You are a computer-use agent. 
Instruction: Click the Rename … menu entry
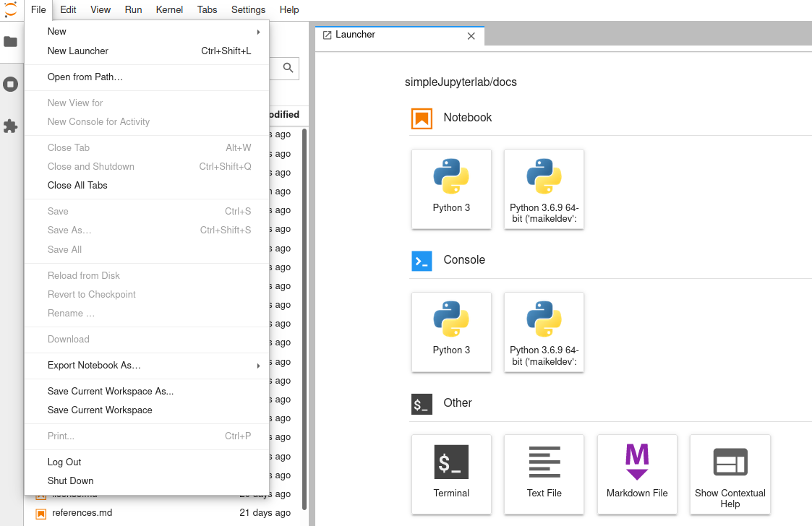click(147, 314)
